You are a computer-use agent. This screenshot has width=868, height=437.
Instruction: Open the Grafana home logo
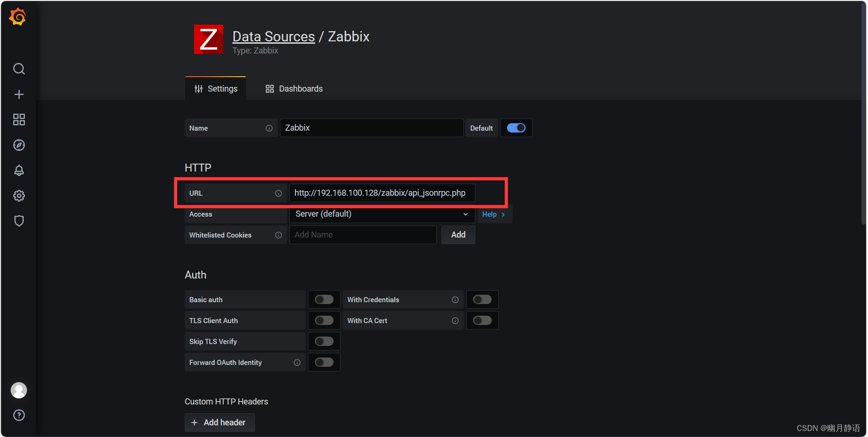pyautogui.click(x=18, y=17)
